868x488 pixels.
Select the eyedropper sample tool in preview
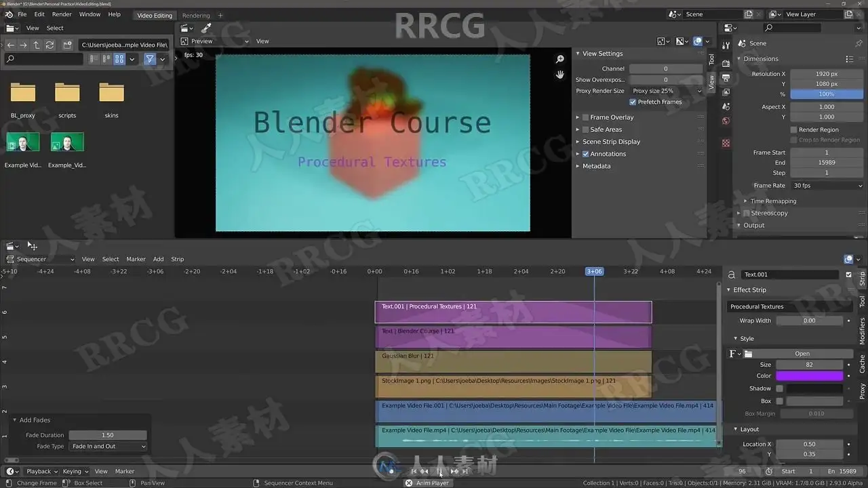click(x=206, y=28)
